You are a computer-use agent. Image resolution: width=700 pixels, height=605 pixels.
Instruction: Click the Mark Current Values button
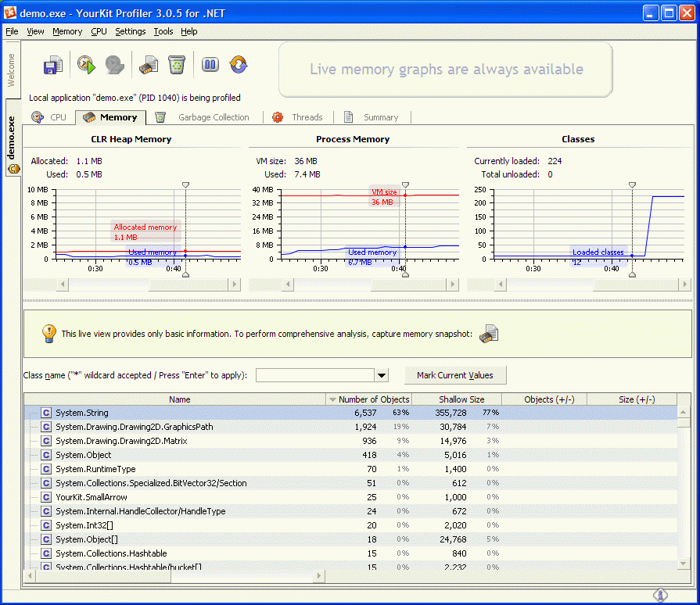pos(455,375)
